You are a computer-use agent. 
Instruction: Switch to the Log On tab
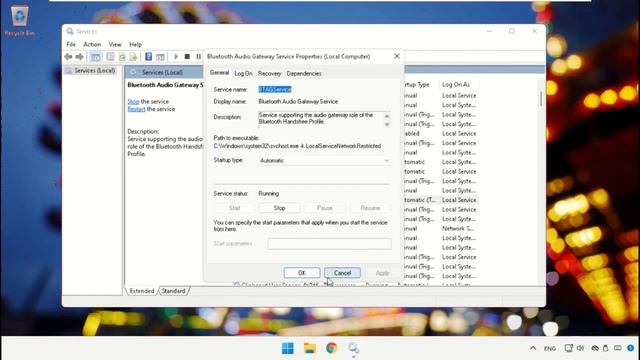243,73
